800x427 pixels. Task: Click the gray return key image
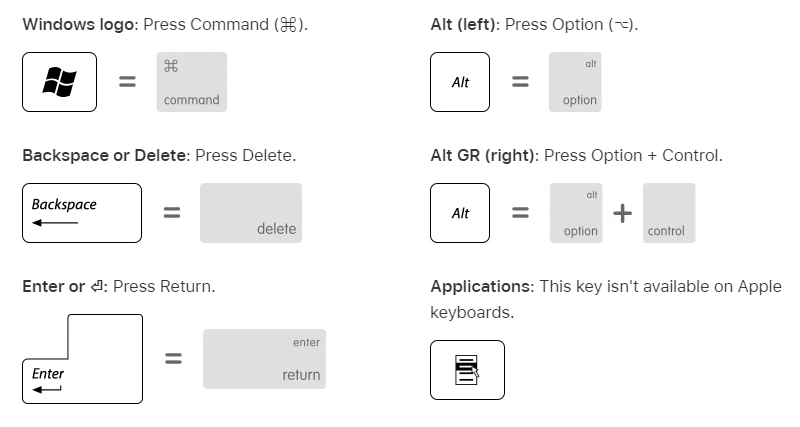tap(264, 359)
